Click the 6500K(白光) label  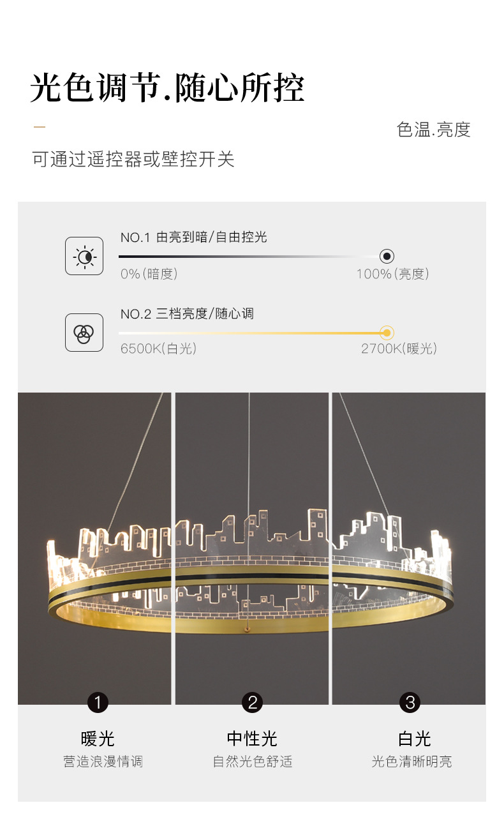coord(158,349)
